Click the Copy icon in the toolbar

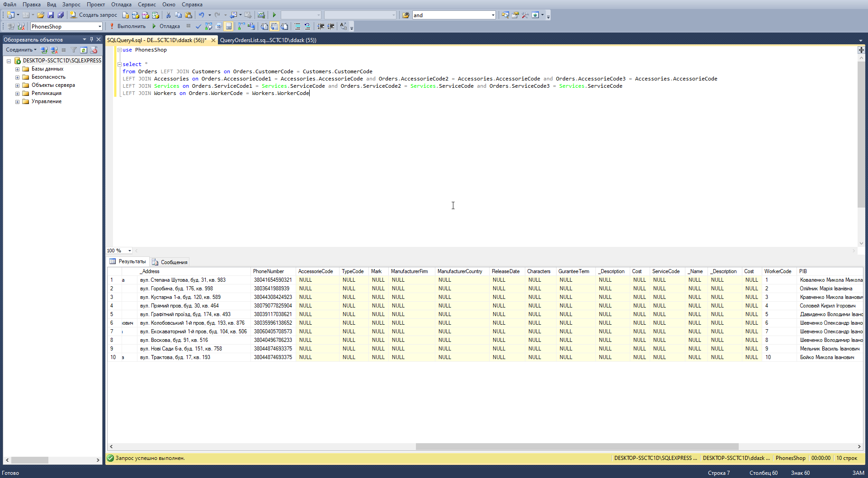(x=178, y=15)
